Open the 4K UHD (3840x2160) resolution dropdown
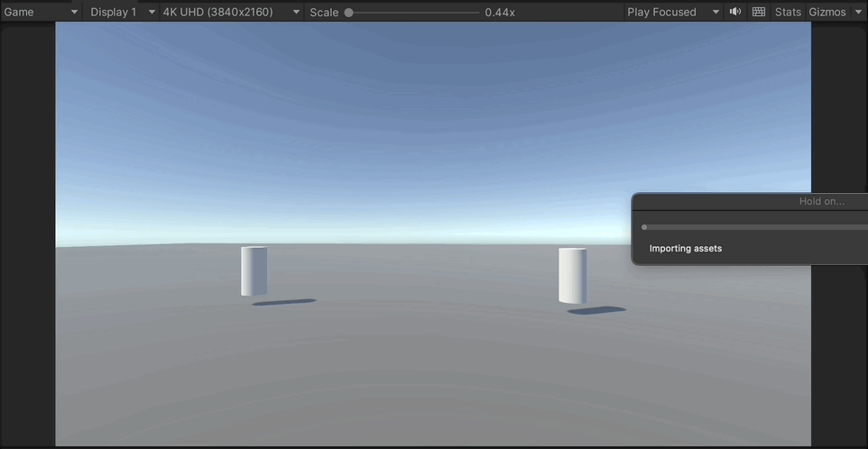Image resolution: width=868 pixels, height=449 pixels. [x=231, y=12]
